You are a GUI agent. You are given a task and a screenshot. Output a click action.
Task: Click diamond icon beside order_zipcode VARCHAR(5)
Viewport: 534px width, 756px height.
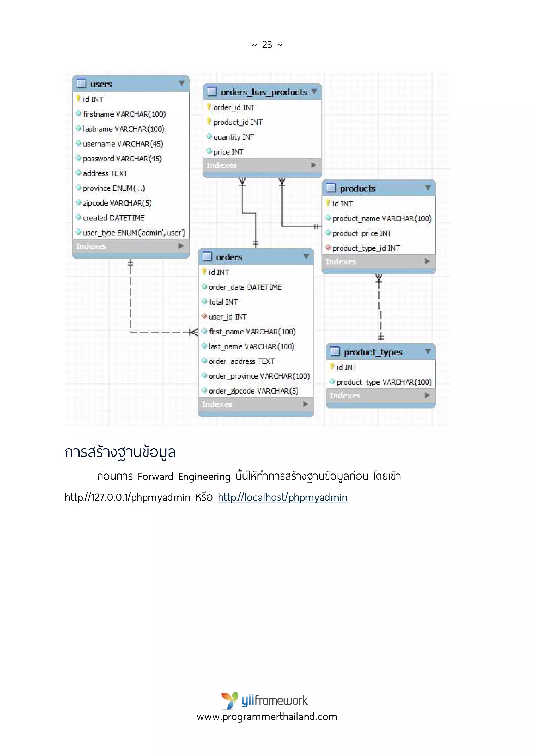click(x=204, y=390)
